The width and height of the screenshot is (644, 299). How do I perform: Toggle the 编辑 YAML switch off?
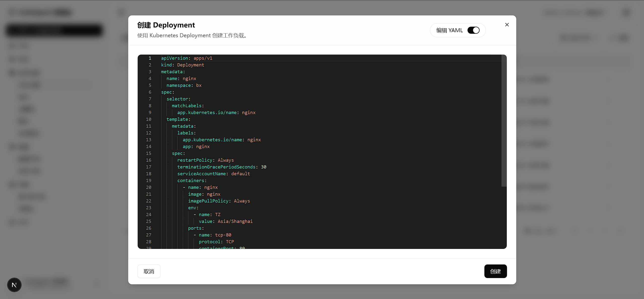[473, 30]
